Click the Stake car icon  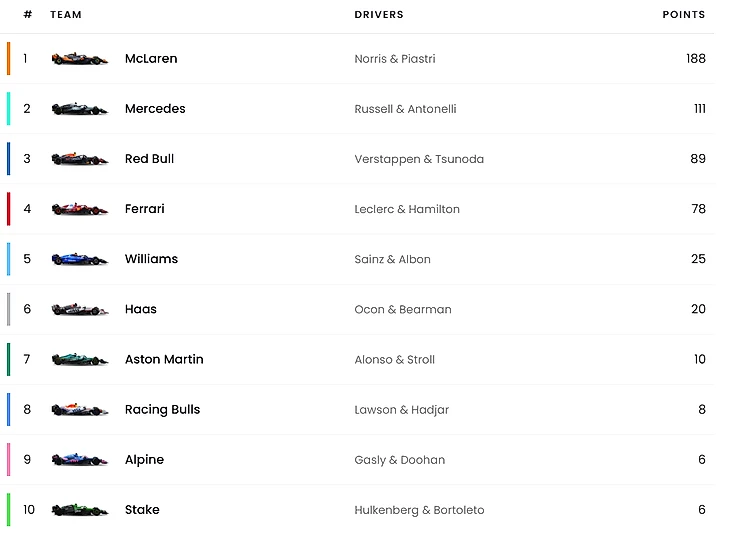(x=80, y=510)
